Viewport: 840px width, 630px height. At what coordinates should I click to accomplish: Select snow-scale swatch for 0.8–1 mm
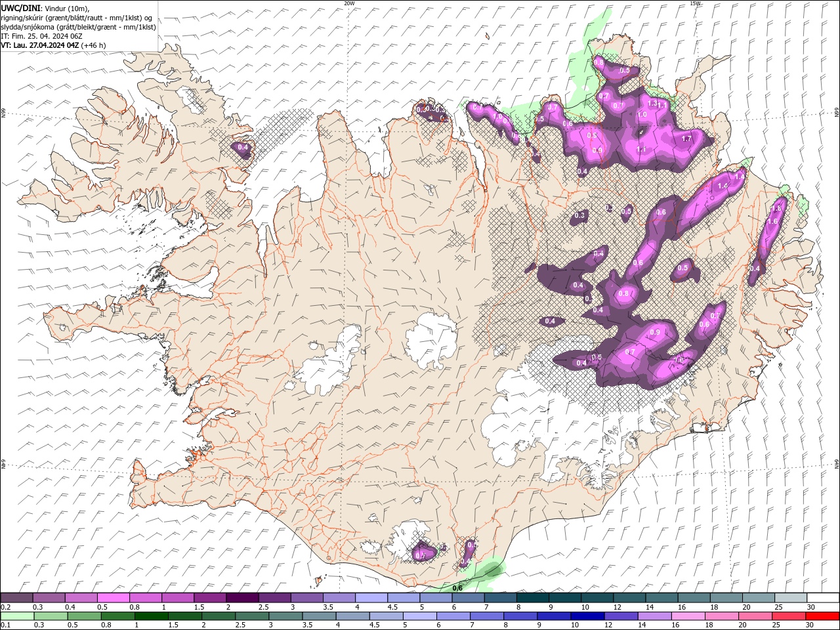click(x=145, y=598)
